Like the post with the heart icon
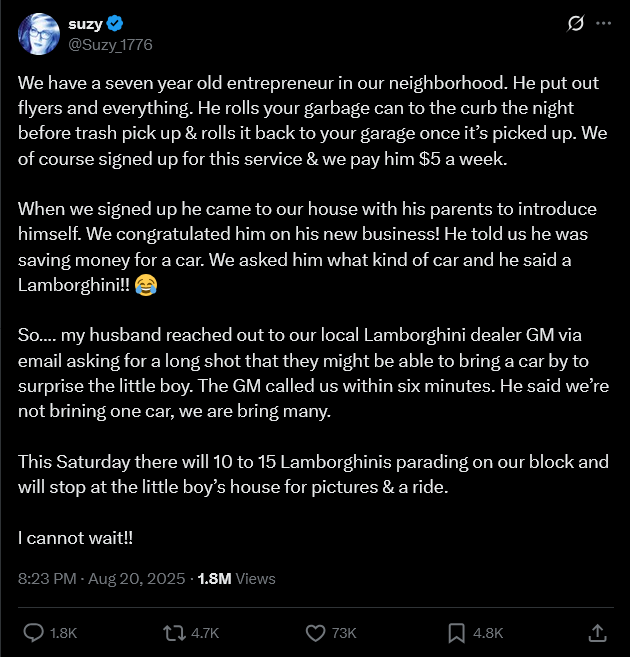Image resolution: width=630 pixels, height=657 pixels. pos(316,632)
